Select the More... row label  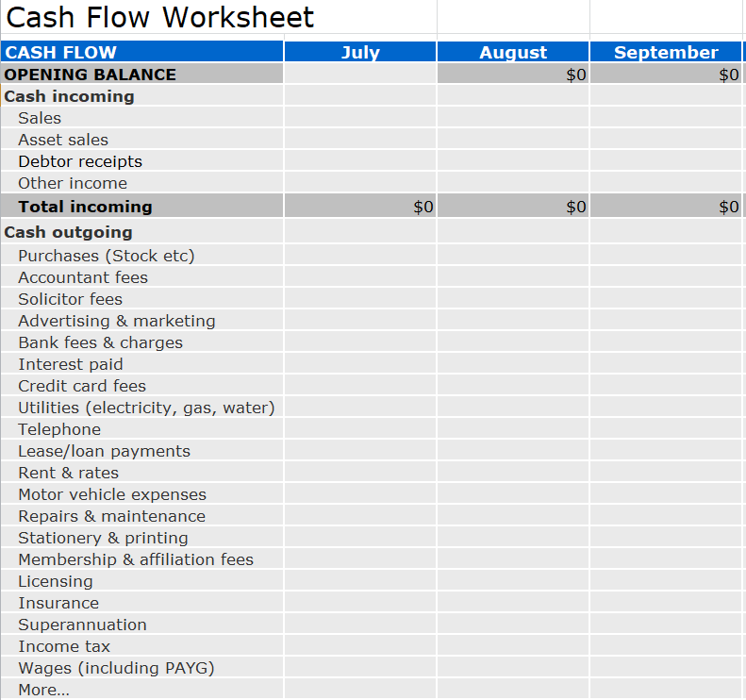pos(43,690)
